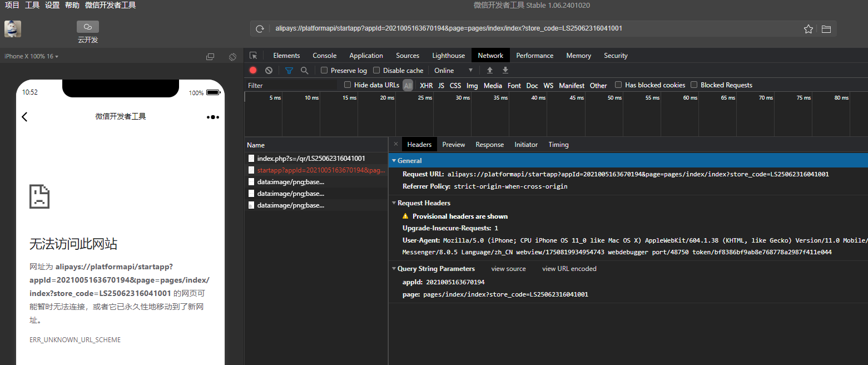868x365 pixels.
Task: Clear the network log with the clear icon
Action: [269, 71]
